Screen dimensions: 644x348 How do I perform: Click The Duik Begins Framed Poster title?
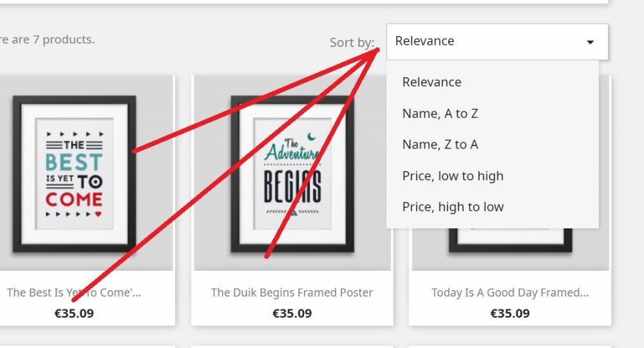[292, 293]
